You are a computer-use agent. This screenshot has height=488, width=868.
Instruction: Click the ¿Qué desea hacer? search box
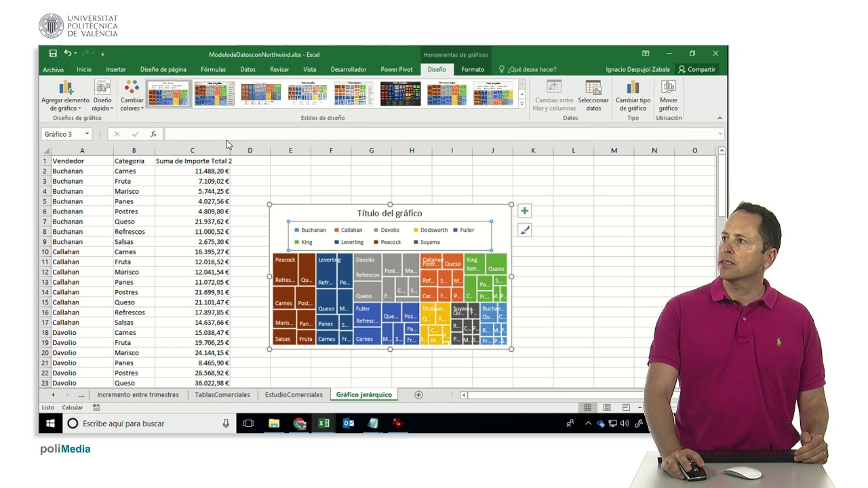[x=528, y=69]
